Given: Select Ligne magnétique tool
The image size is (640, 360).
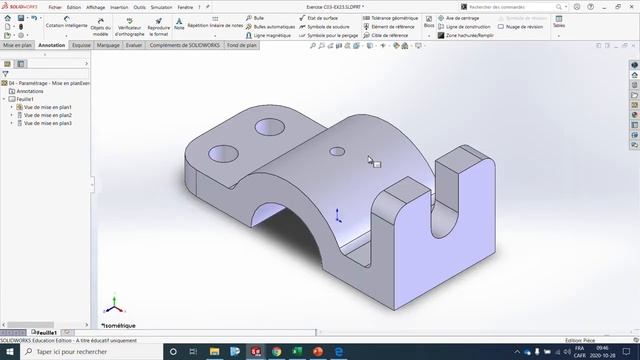Looking at the screenshot, I should tap(268, 36).
